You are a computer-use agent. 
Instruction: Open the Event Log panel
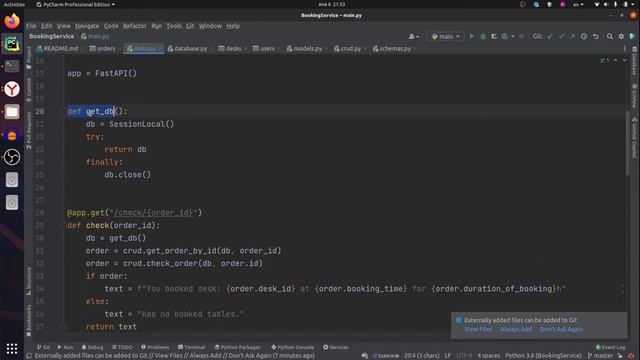click(610, 347)
